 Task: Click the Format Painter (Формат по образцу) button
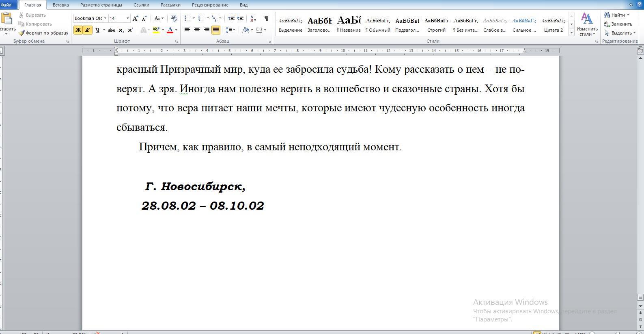[44, 33]
